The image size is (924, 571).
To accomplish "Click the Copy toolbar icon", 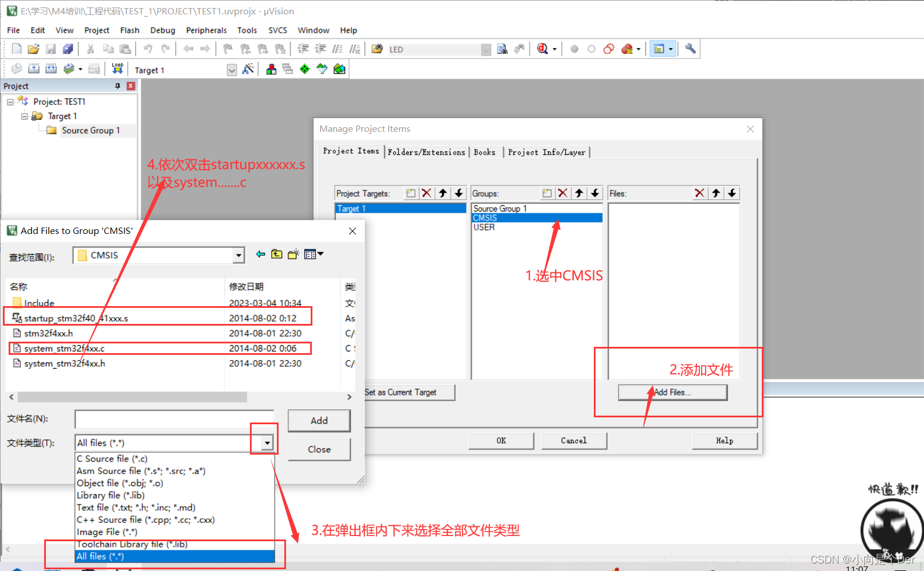I will pos(108,49).
